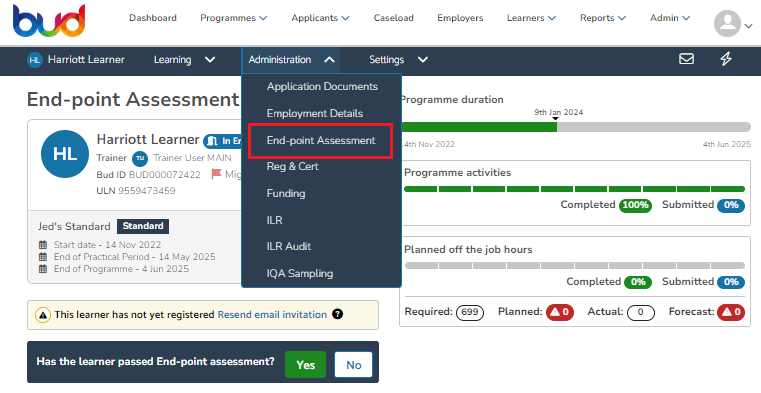Click the Bud logo
Viewport: 761px width, 393px height.
49,21
